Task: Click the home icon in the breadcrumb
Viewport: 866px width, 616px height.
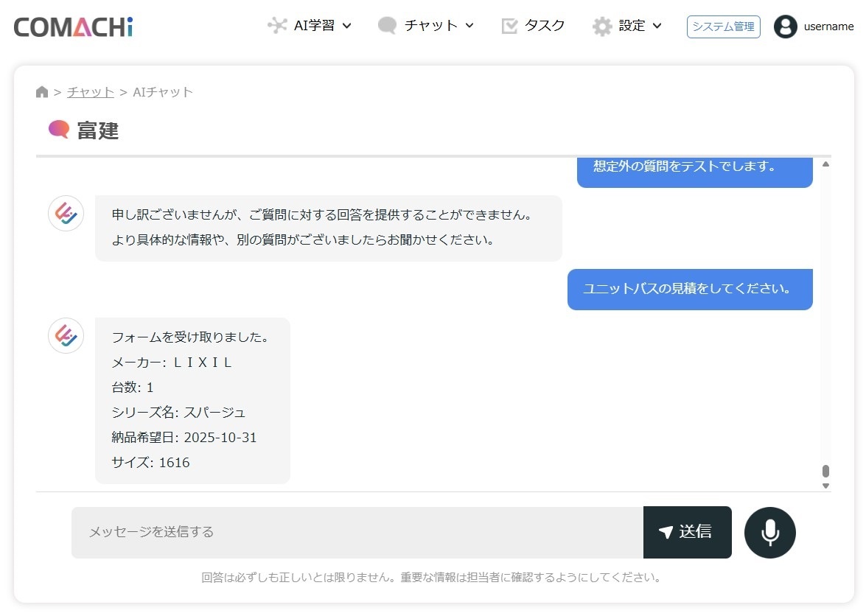Action: click(42, 91)
